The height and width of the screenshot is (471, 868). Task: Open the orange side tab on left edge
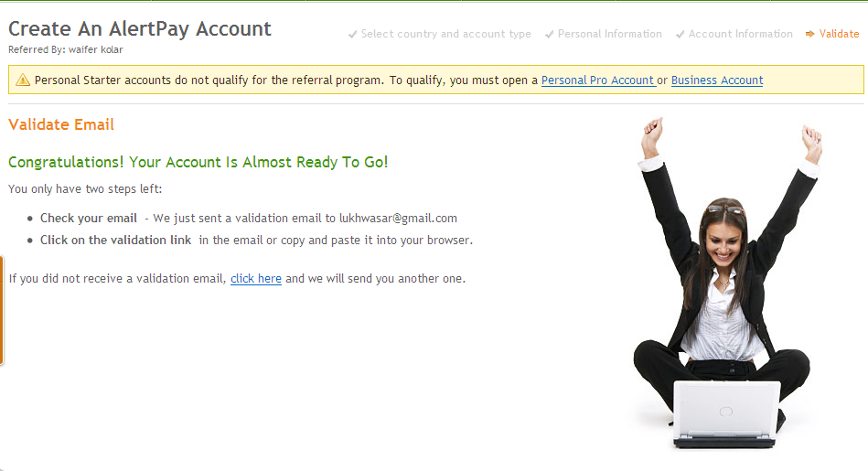(x=2, y=310)
